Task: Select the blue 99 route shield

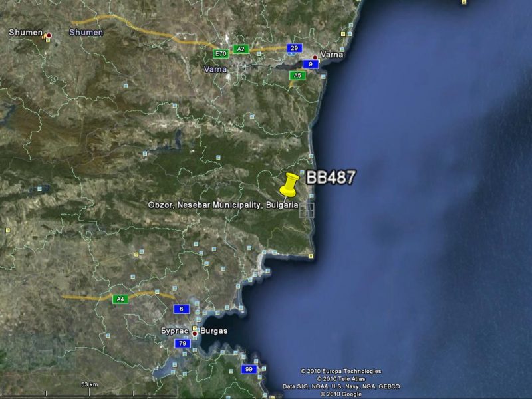Action: (x=249, y=369)
